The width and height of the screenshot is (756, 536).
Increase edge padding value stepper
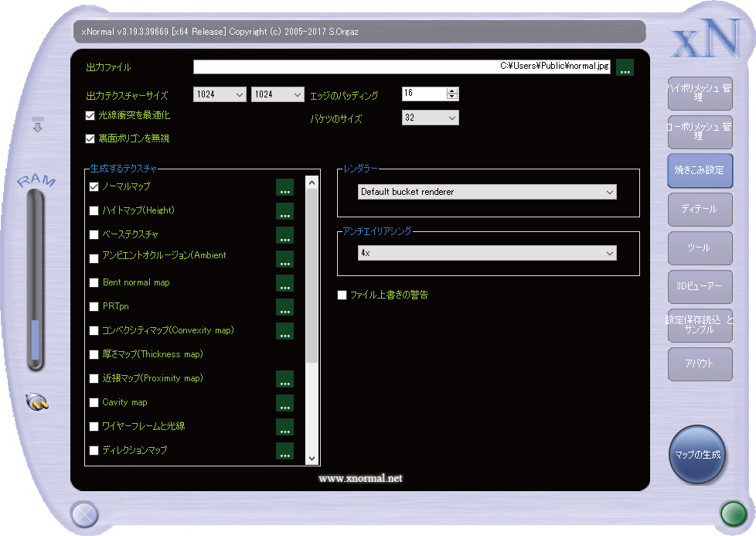pos(451,90)
